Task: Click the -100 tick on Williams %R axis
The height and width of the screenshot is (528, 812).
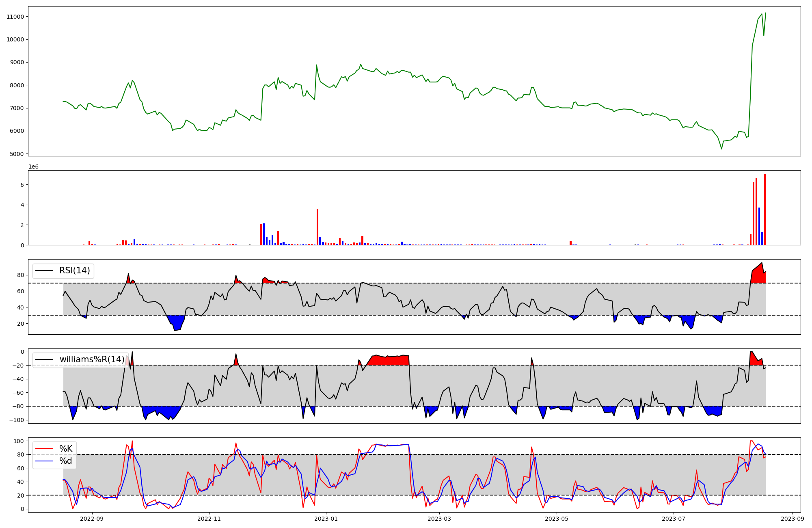Action: pos(17,420)
